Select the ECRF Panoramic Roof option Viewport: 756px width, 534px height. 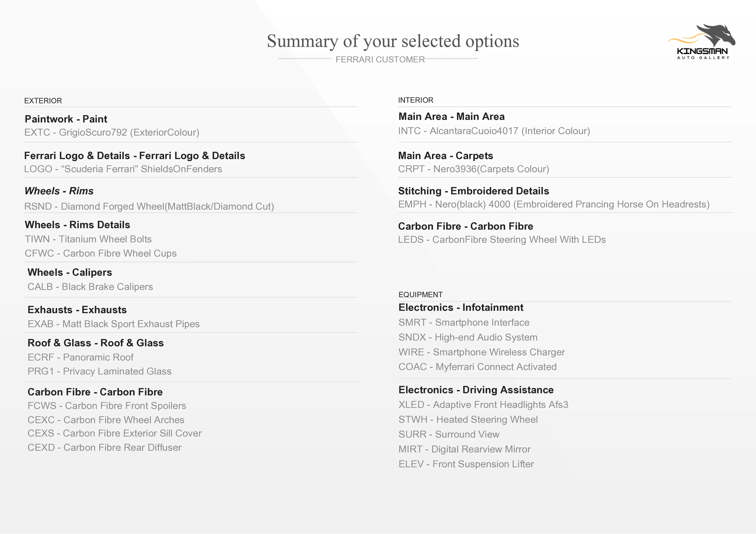point(80,357)
